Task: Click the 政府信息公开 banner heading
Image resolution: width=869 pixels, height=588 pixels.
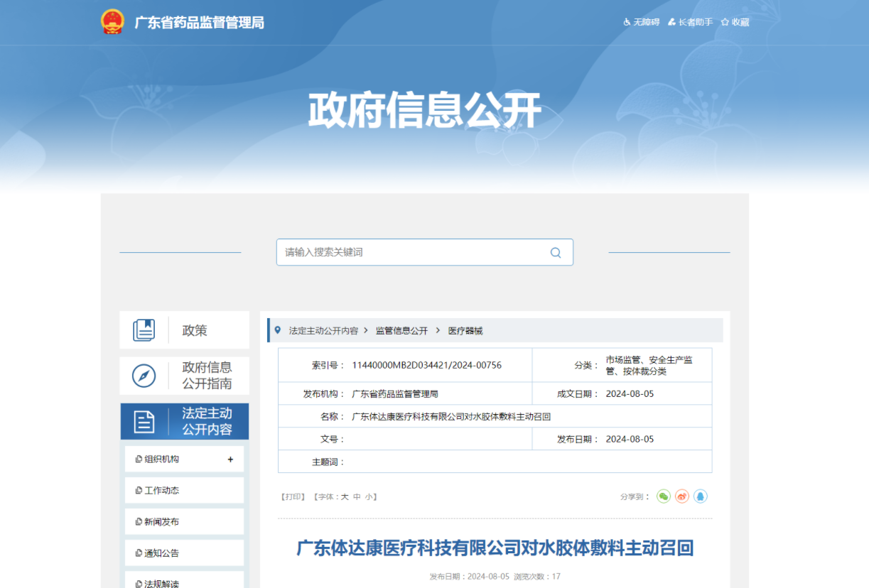Action: click(x=425, y=111)
